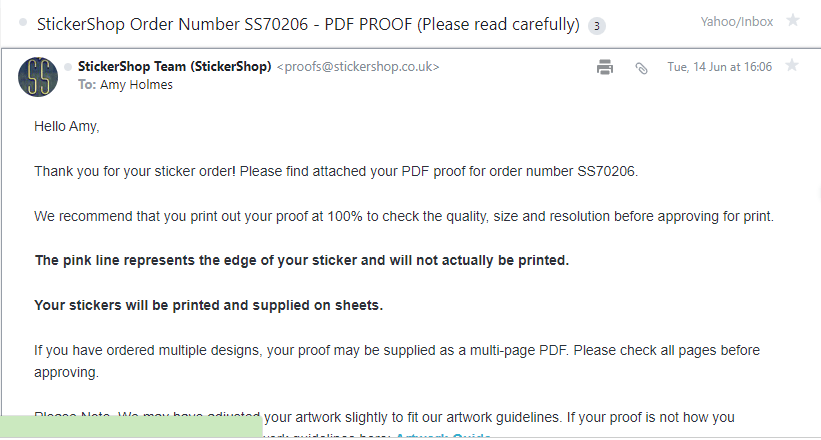Viewport: 821px width, 440px height.
Task: Click the sender name StickerShop Team (StickerShop)
Action: pos(174,67)
